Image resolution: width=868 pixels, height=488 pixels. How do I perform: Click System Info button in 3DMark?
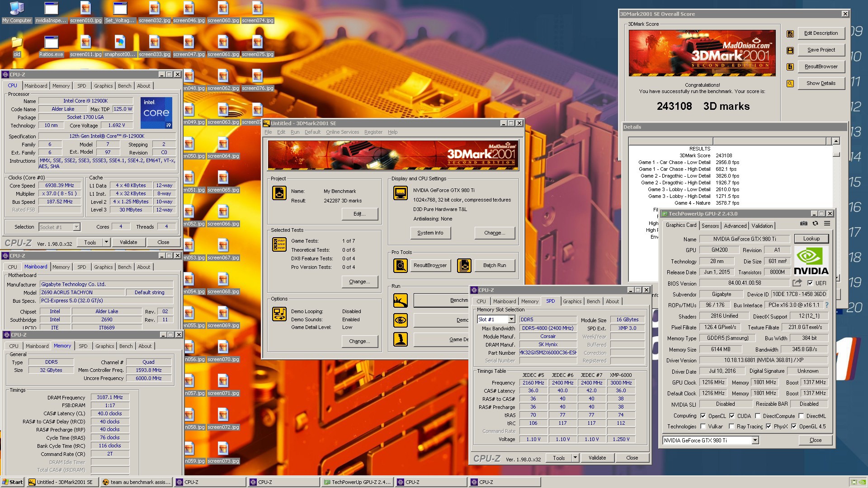[430, 233]
